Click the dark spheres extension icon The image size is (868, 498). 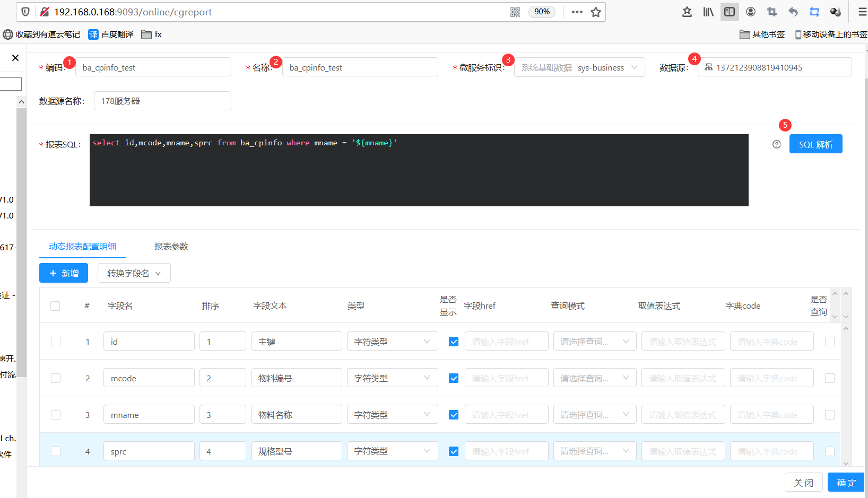click(x=836, y=12)
